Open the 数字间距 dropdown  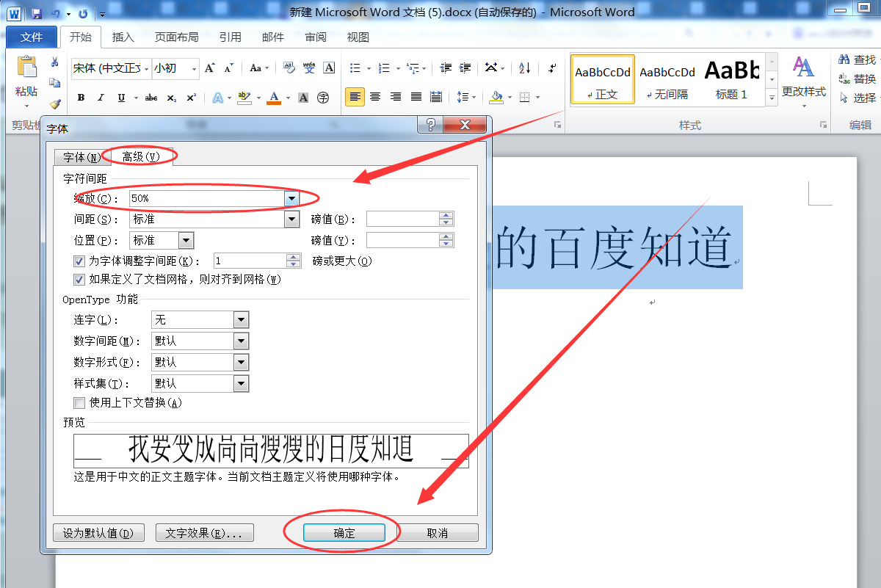(241, 341)
